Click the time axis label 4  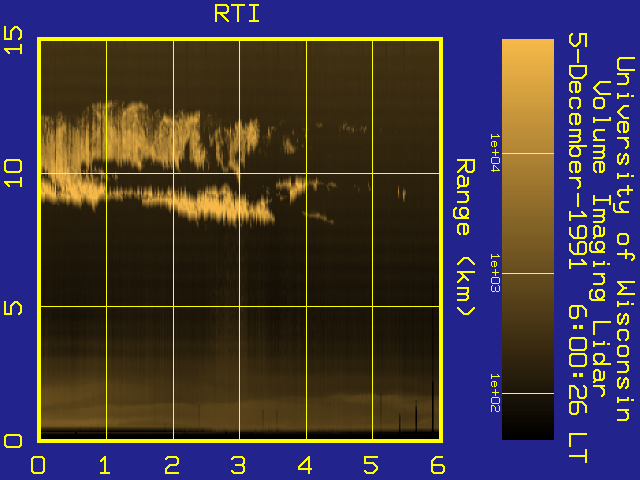click(305, 465)
